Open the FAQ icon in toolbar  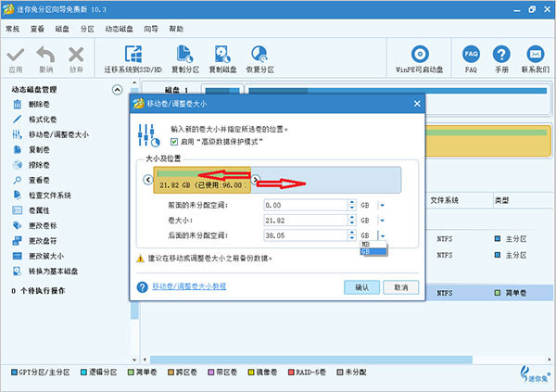pyautogui.click(x=471, y=55)
